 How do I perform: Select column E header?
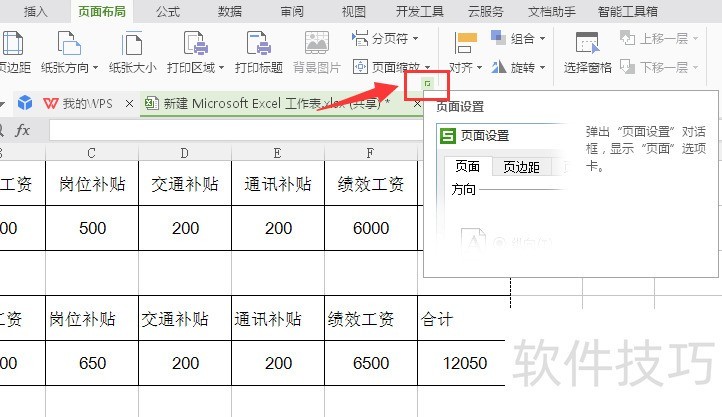278,153
